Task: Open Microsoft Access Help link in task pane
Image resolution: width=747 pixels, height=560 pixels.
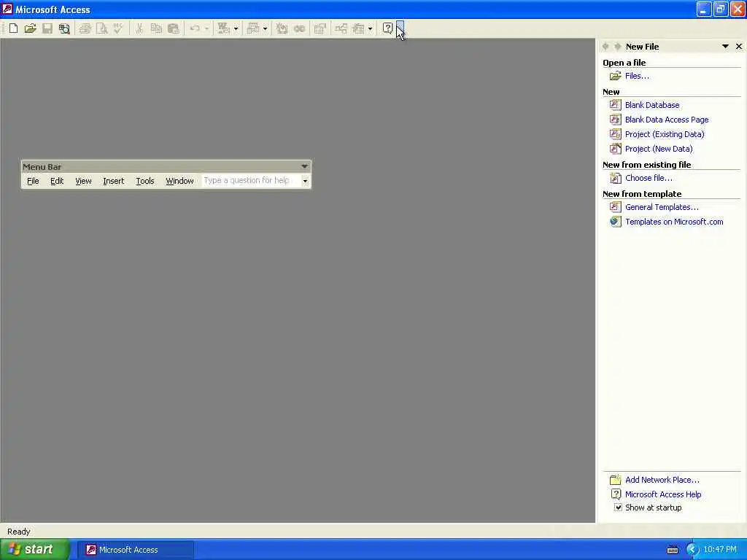Action: 663,494
